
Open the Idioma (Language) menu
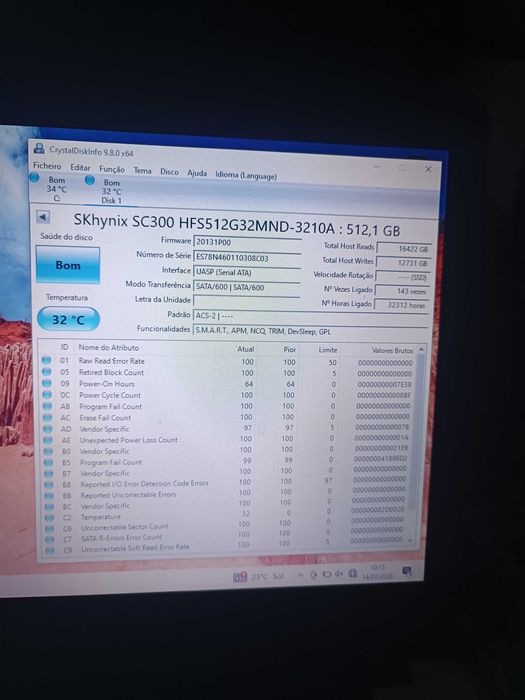point(246,175)
